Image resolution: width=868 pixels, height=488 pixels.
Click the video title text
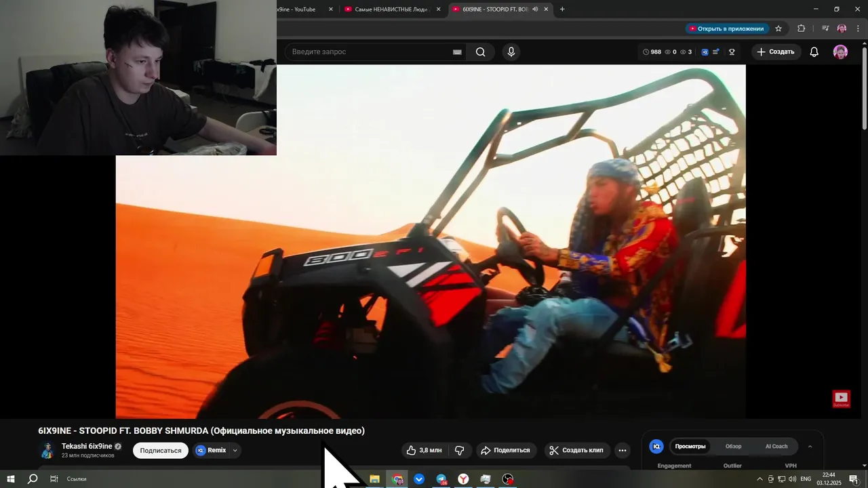tap(201, 431)
